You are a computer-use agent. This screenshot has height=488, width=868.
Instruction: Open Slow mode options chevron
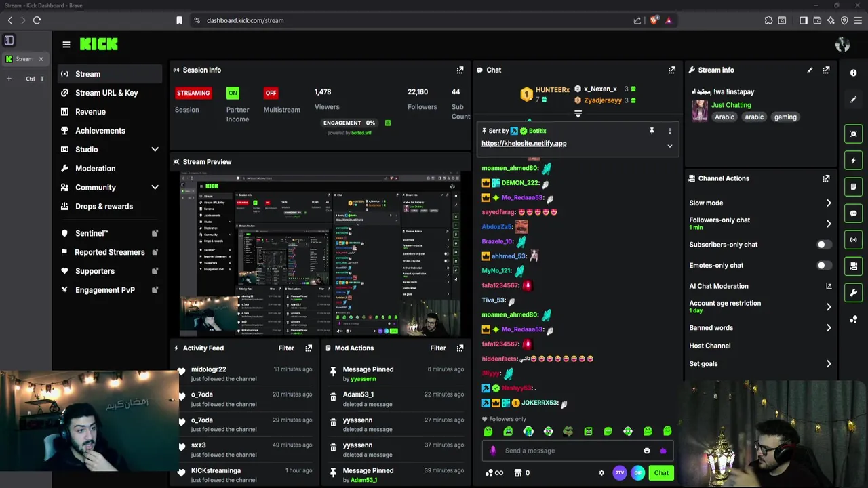tap(829, 203)
